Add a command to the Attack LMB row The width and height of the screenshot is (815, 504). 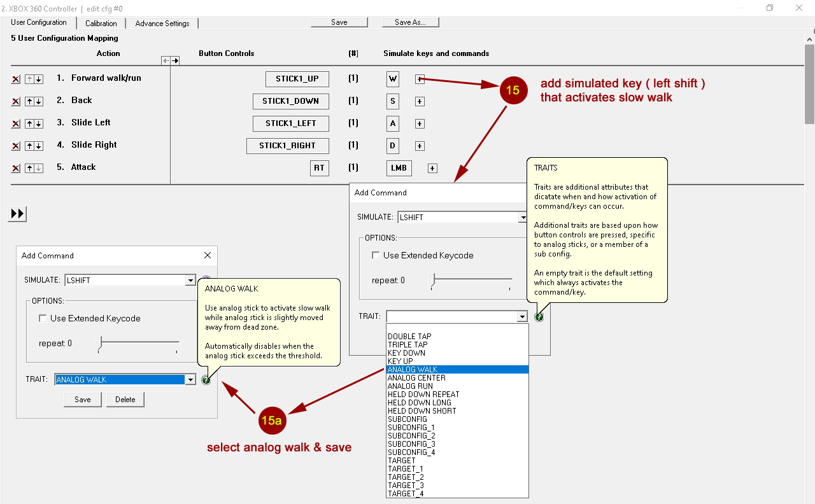(432, 169)
